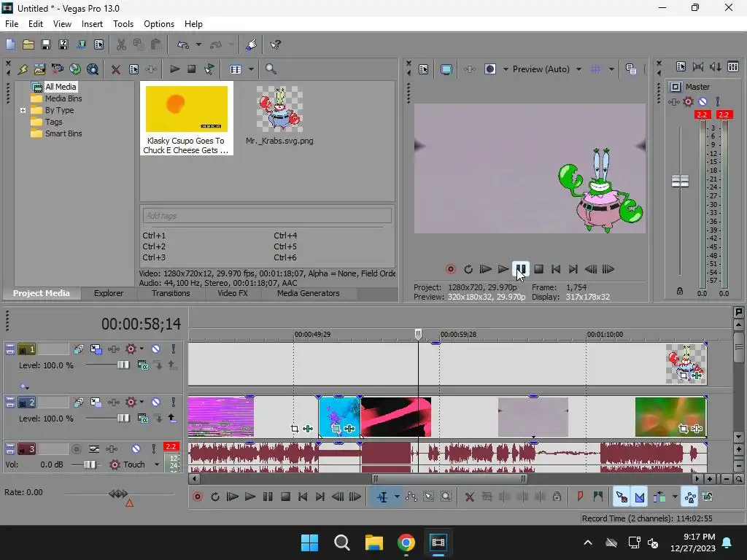
Task: Open the Video Output FX dropdown in preview
Action: click(x=506, y=69)
